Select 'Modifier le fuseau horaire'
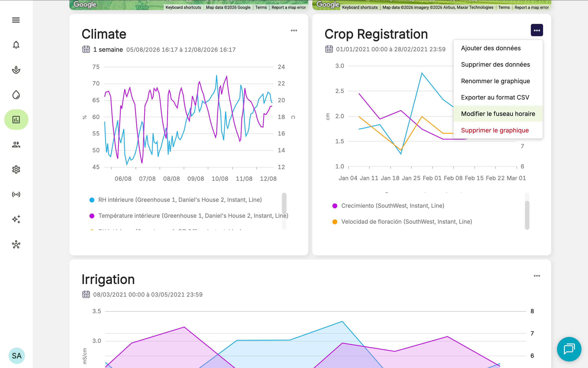This screenshot has width=588, height=368. point(498,114)
